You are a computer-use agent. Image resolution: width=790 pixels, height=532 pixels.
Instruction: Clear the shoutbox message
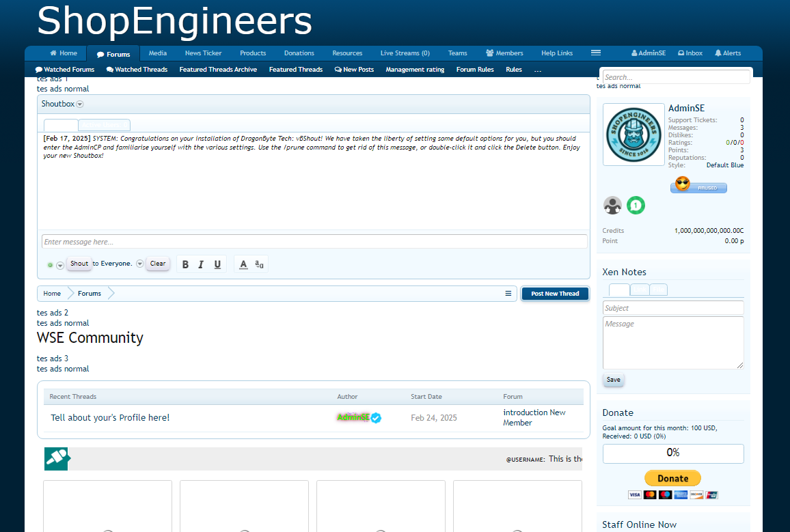pyautogui.click(x=158, y=263)
